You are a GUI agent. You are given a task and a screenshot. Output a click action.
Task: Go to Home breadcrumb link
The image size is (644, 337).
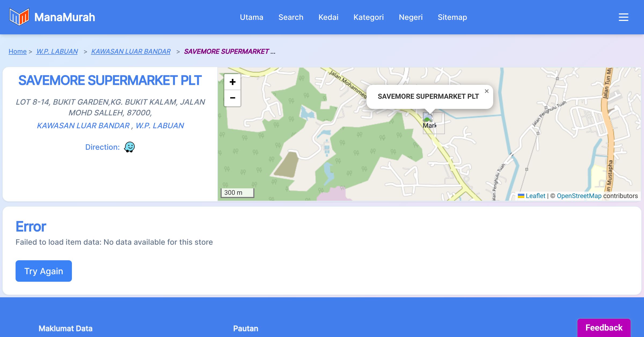coord(17,51)
